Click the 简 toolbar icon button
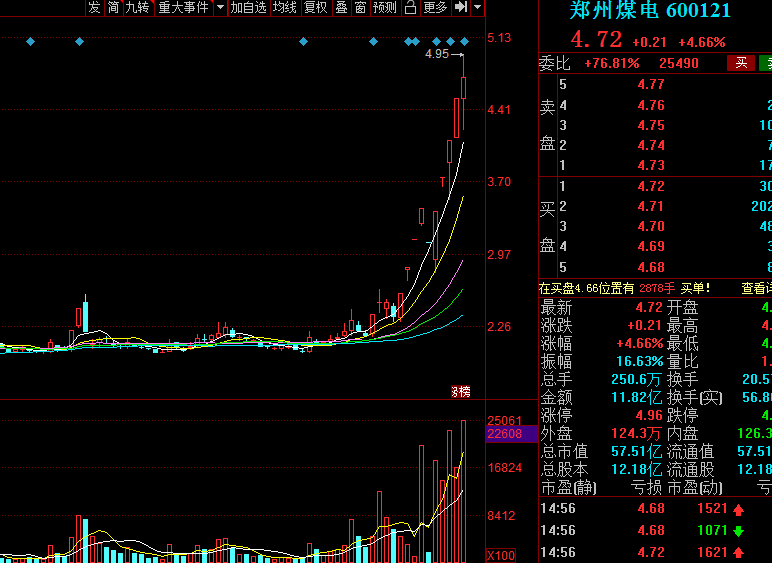 (113, 7)
